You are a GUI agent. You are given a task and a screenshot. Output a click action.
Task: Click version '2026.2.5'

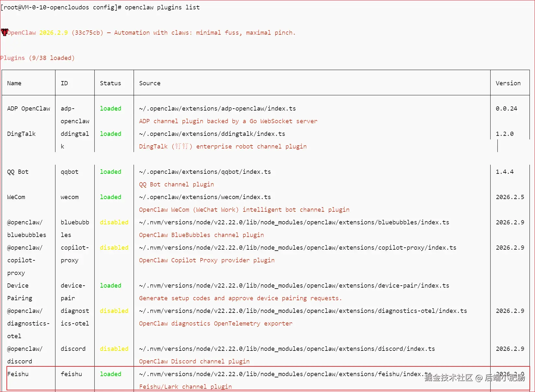click(510, 197)
